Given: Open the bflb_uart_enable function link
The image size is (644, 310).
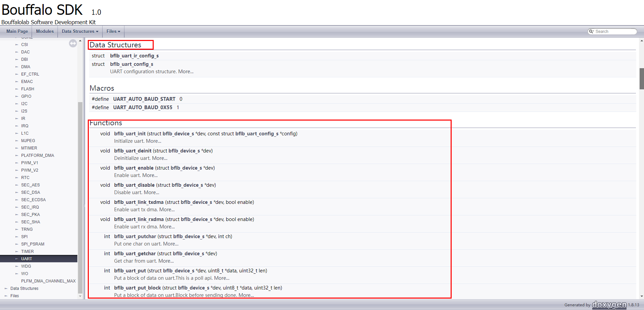Looking at the screenshot, I should pos(134,168).
